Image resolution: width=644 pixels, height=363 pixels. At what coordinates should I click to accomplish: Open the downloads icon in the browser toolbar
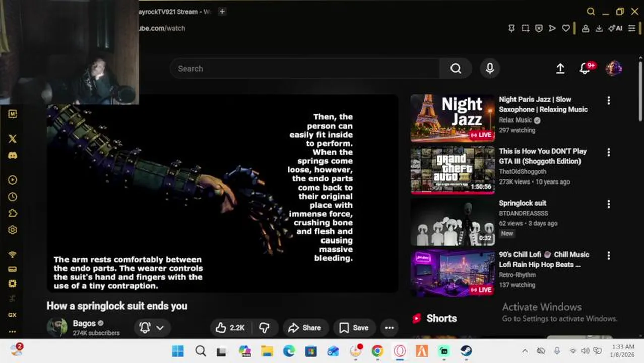tap(599, 28)
